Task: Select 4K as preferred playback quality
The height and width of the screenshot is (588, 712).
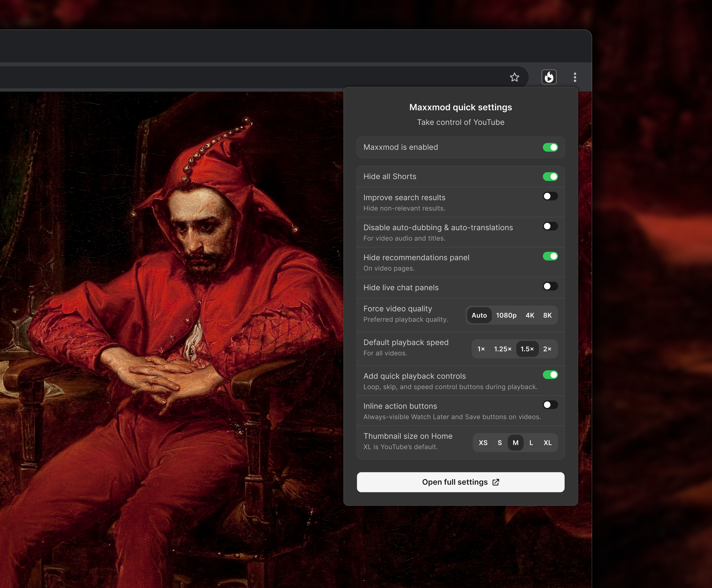Action: 530,315
